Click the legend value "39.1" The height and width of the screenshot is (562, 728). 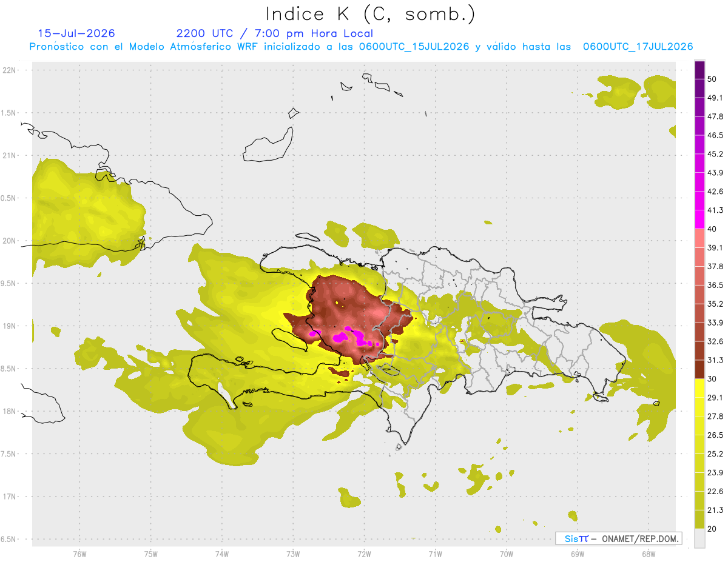[715, 247]
